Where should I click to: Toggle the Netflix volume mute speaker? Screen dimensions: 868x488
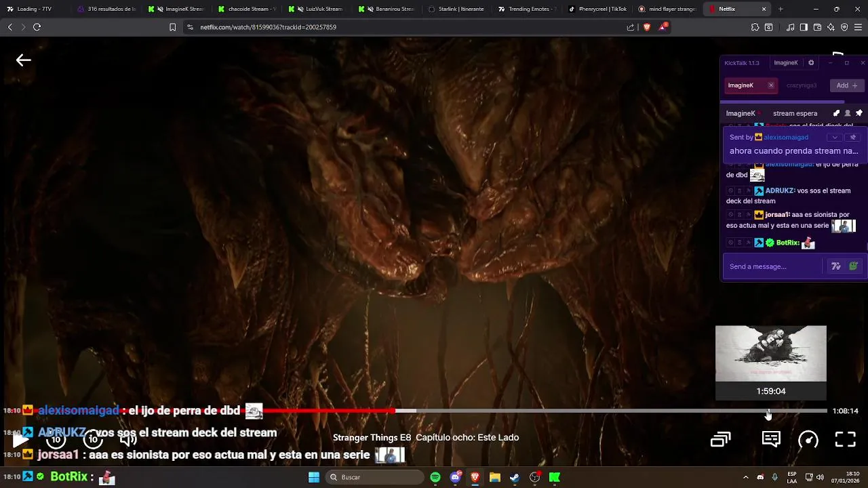(x=129, y=440)
